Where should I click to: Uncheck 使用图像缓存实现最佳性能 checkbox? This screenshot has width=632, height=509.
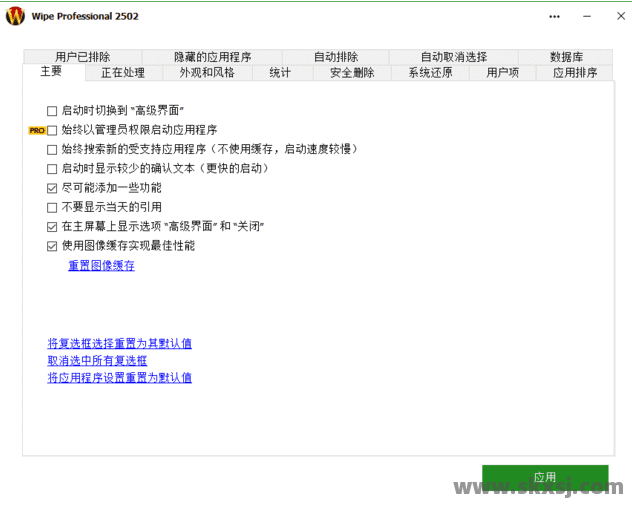[52, 246]
